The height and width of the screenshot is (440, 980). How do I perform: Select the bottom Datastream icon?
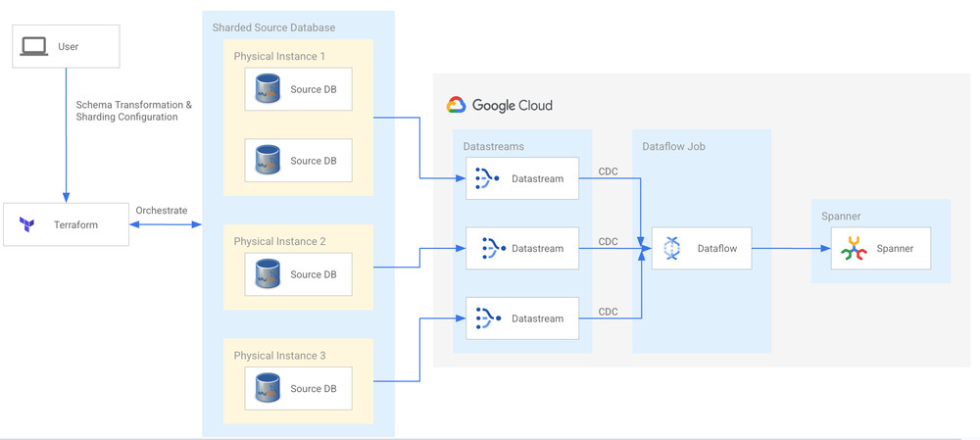point(487,318)
